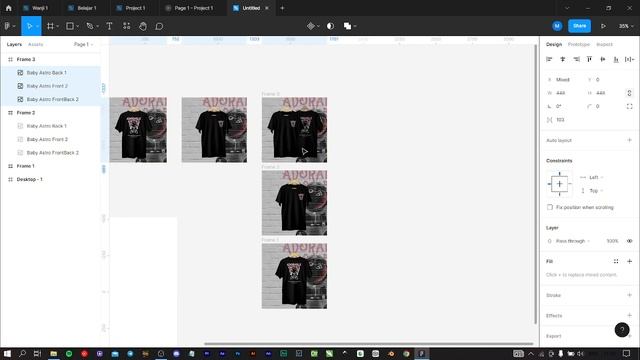Add an Effect with plus

tap(629, 315)
